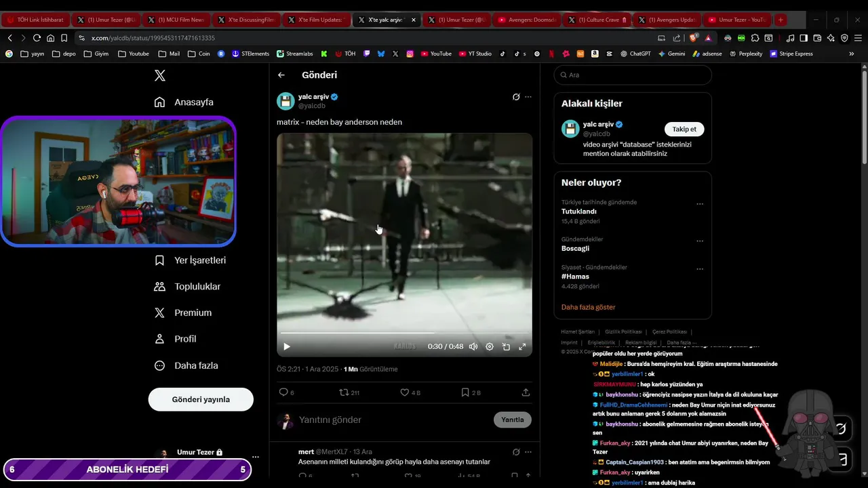Viewport: 868px width, 488px height.
Task: Open more options for Boscagli trend
Action: (700, 241)
